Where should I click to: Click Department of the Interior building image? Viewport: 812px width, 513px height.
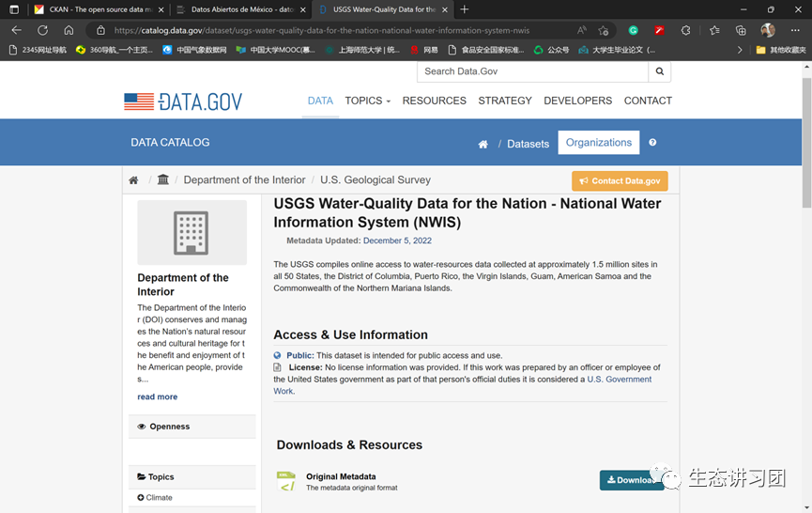tap(192, 233)
